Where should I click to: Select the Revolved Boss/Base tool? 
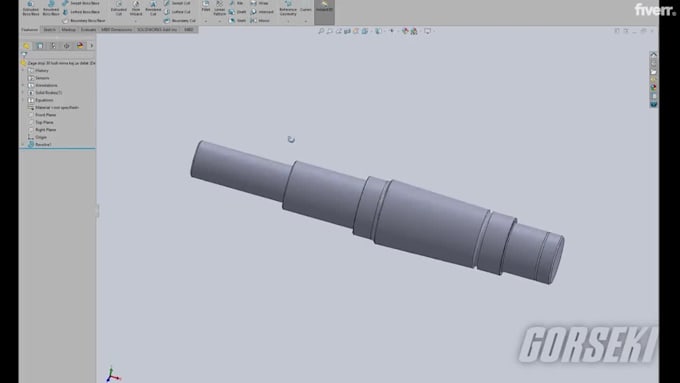(x=51, y=8)
